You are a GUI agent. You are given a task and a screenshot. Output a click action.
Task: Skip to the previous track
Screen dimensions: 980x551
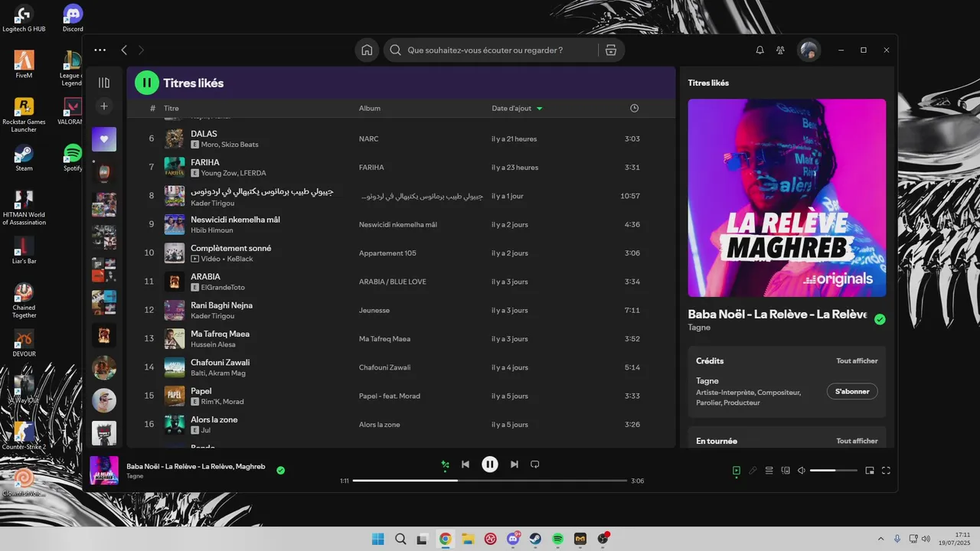(465, 465)
